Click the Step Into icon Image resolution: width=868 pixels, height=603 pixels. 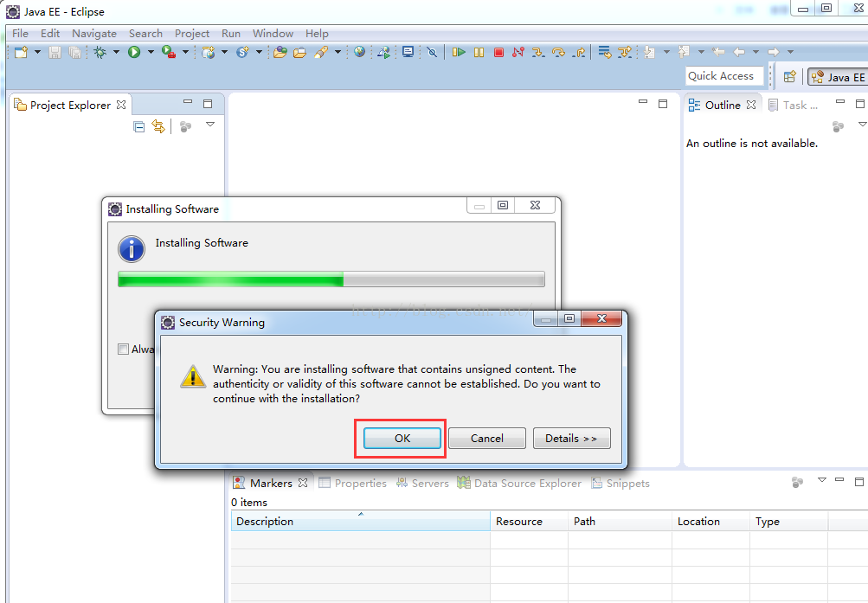pyautogui.click(x=538, y=53)
